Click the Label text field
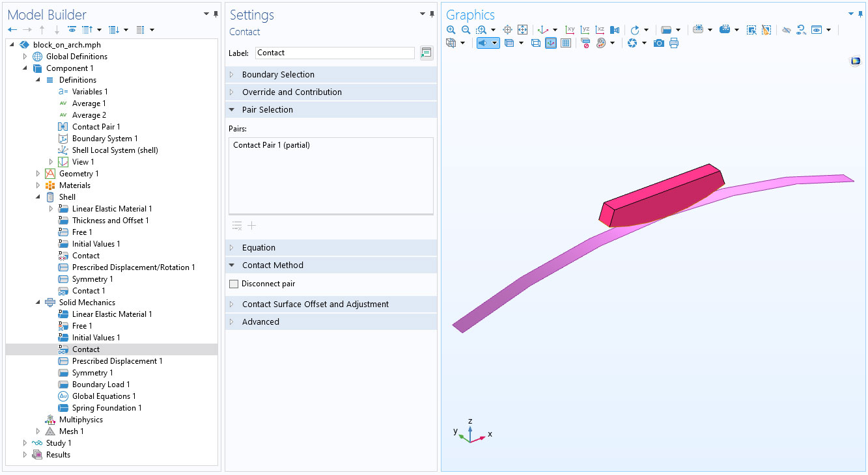 (x=335, y=53)
